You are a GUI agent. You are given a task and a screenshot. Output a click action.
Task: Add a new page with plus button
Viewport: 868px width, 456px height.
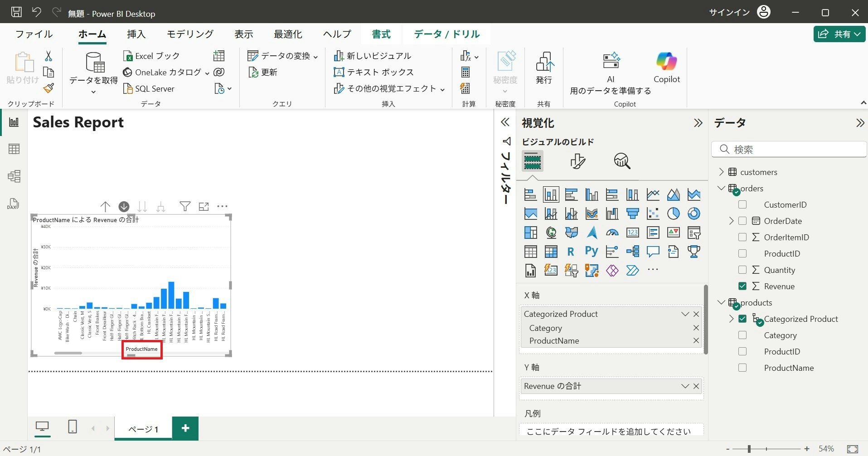click(185, 428)
